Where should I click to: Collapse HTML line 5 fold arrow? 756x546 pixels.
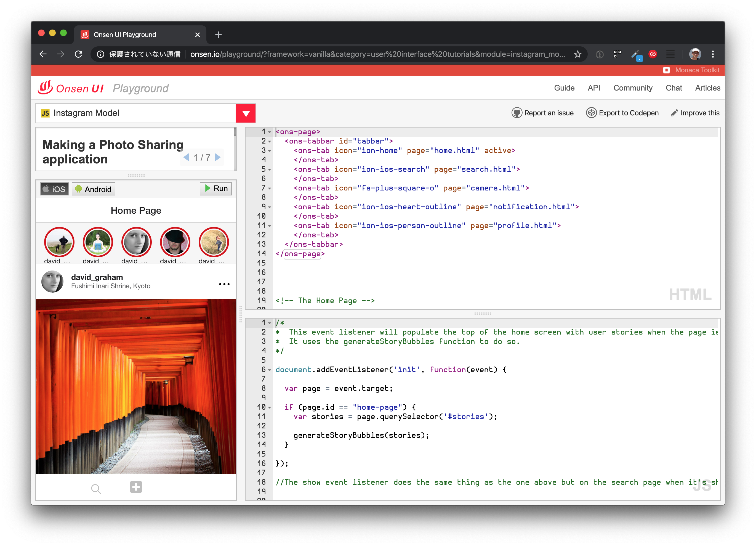[270, 169]
